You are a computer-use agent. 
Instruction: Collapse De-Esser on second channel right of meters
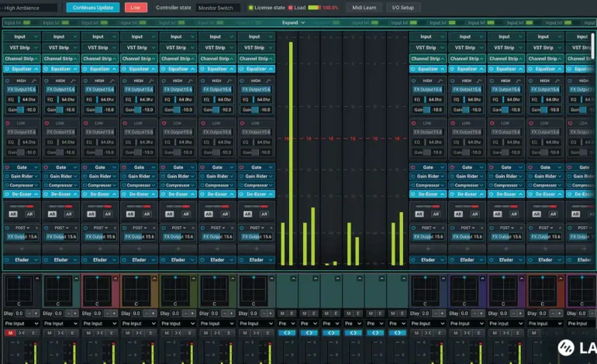point(468,194)
